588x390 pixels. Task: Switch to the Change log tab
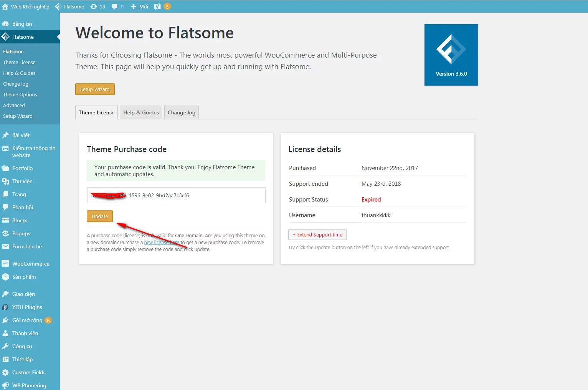coord(182,112)
